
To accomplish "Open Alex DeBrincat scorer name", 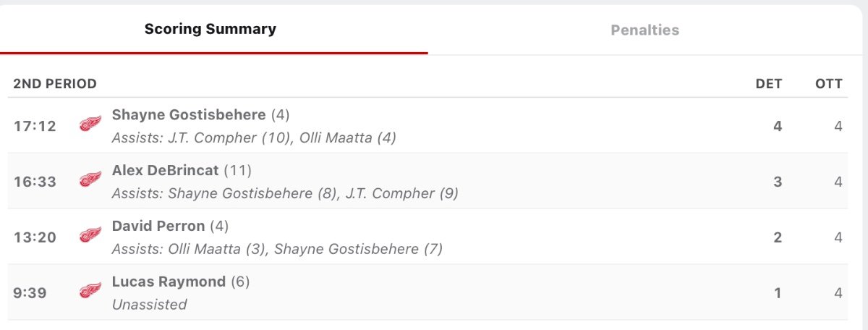I will point(165,171).
